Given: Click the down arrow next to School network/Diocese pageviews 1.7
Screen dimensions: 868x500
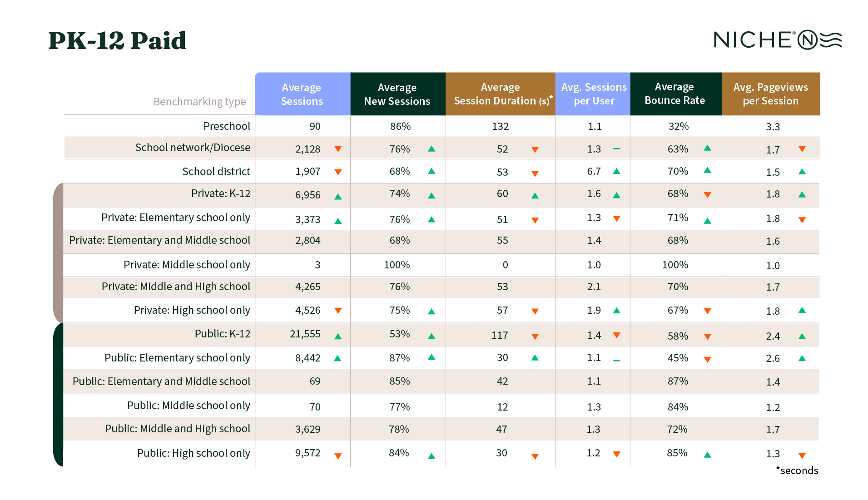Looking at the screenshot, I should (802, 149).
